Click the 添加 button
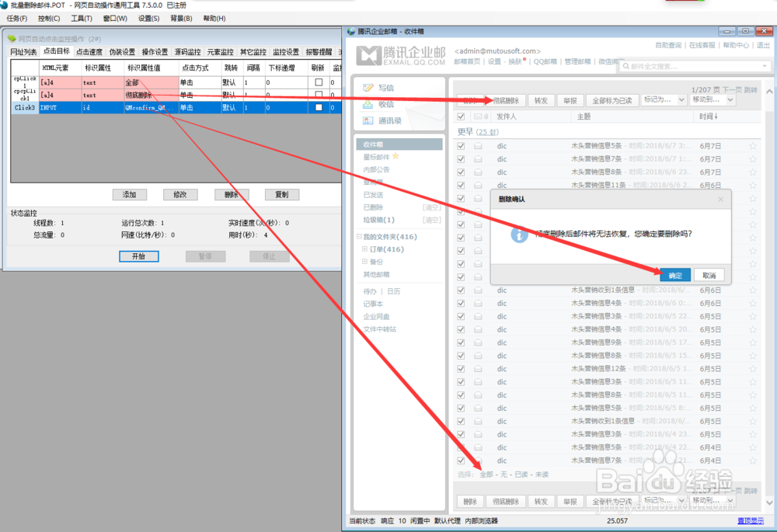Image resolution: width=777 pixels, height=532 pixels. 130,195
